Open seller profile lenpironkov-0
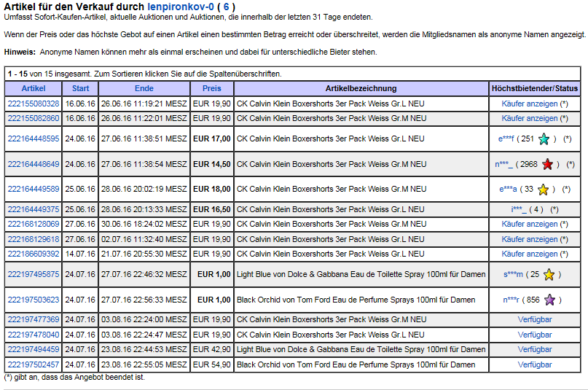Screen dimensions: 588x390 tap(181, 7)
